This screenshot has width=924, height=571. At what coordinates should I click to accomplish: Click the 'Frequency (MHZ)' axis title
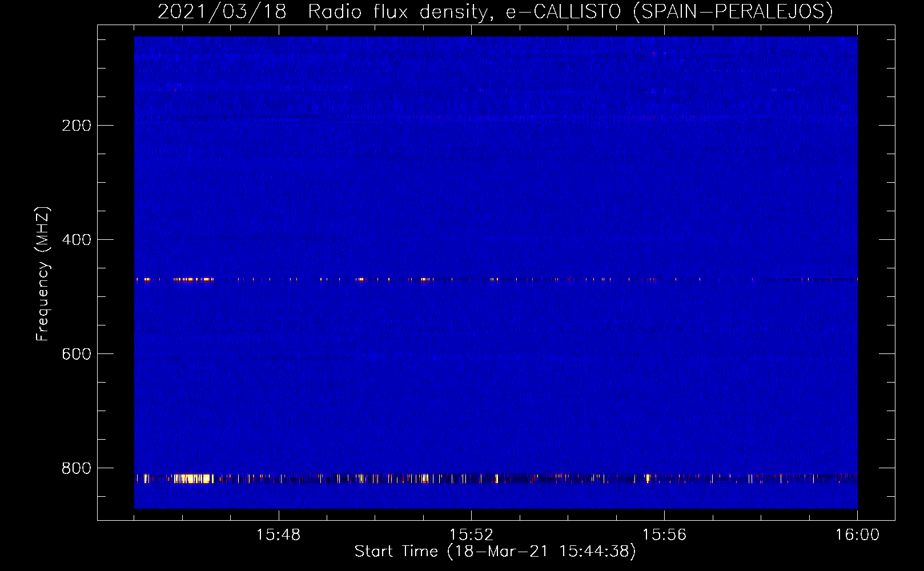pos(43,274)
